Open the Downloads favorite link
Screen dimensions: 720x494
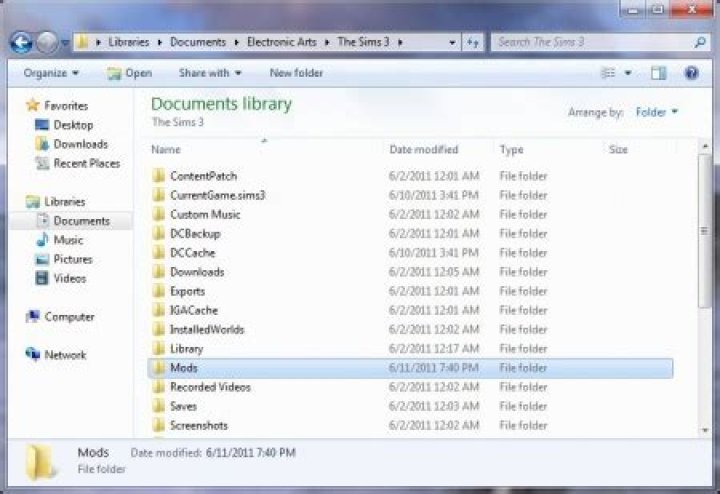click(80, 144)
